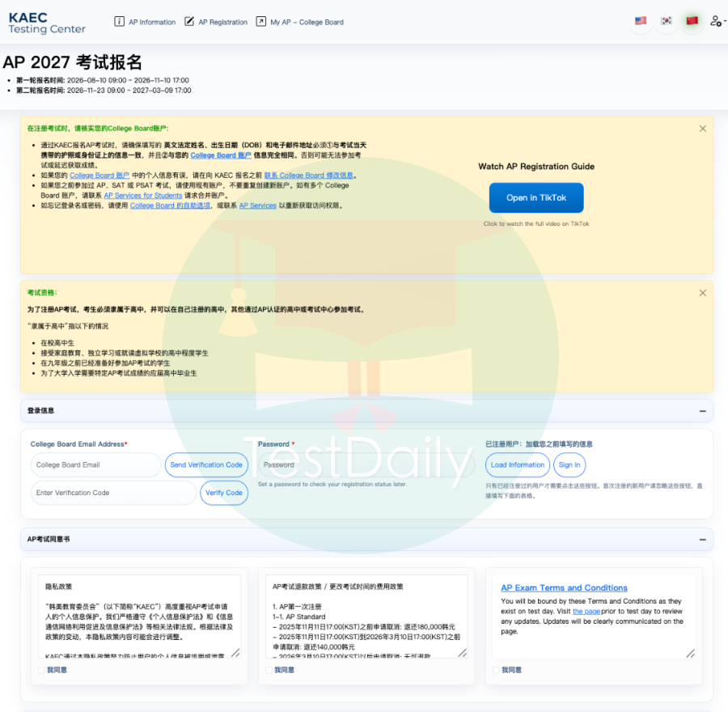Click the AP 2027 考试报名 heading

point(73,62)
